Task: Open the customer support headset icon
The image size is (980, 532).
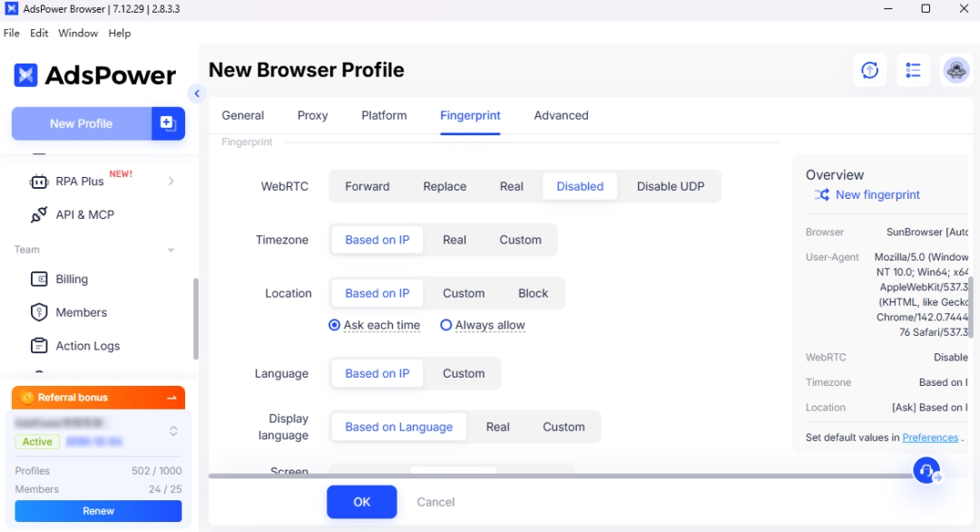Action: [x=926, y=470]
